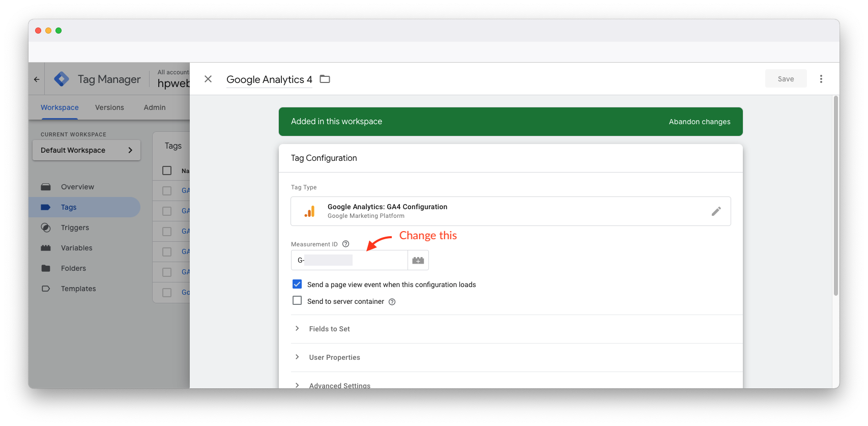
Task: Click the variable picker icon beside Measurement ID
Action: click(418, 260)
